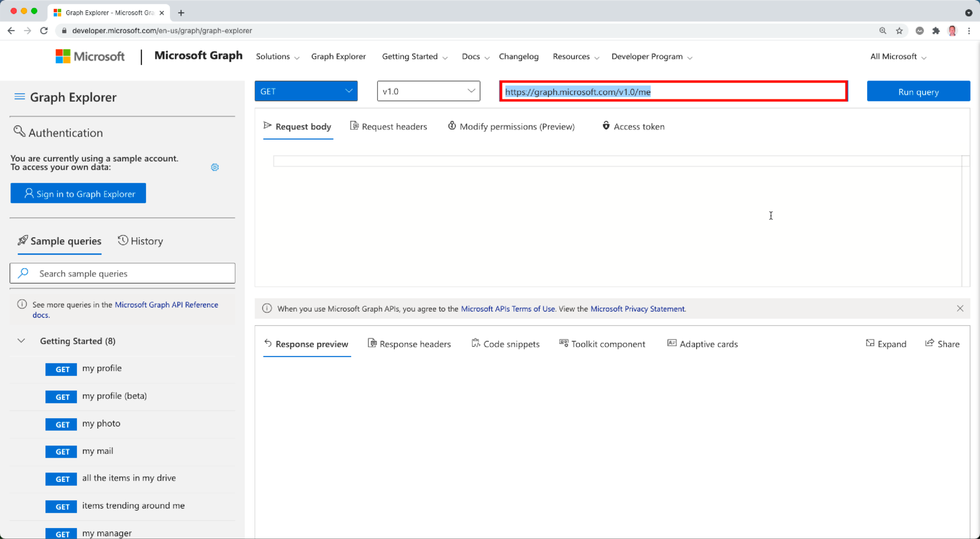Switch to the Request headers tab

[388, 126]
